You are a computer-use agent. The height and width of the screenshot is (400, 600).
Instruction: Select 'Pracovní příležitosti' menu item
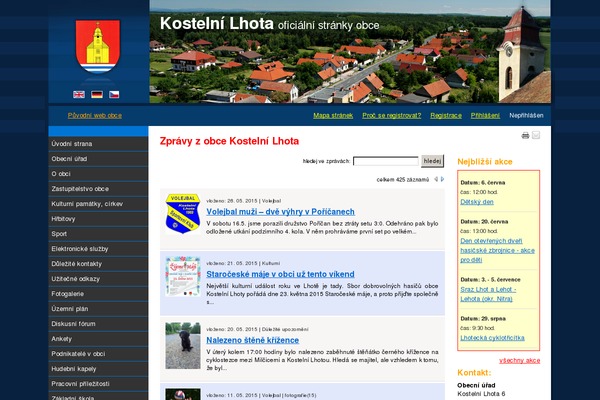tap(98, 384)
